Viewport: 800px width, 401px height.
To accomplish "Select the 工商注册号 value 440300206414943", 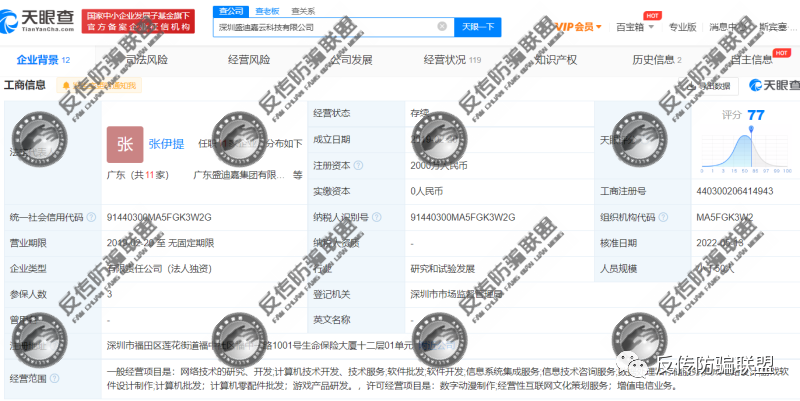I will tap(734, 191).
